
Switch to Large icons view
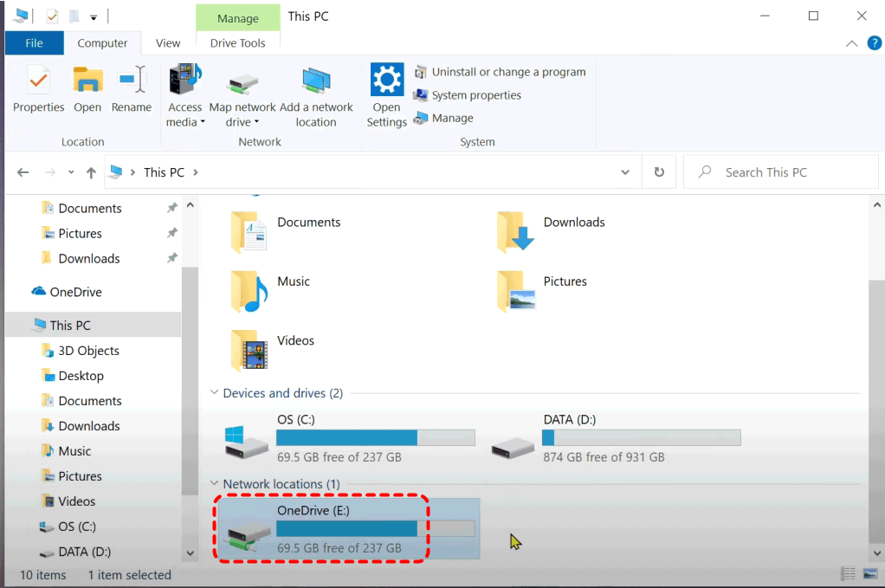pyautogui.click(x=870, y=574)
